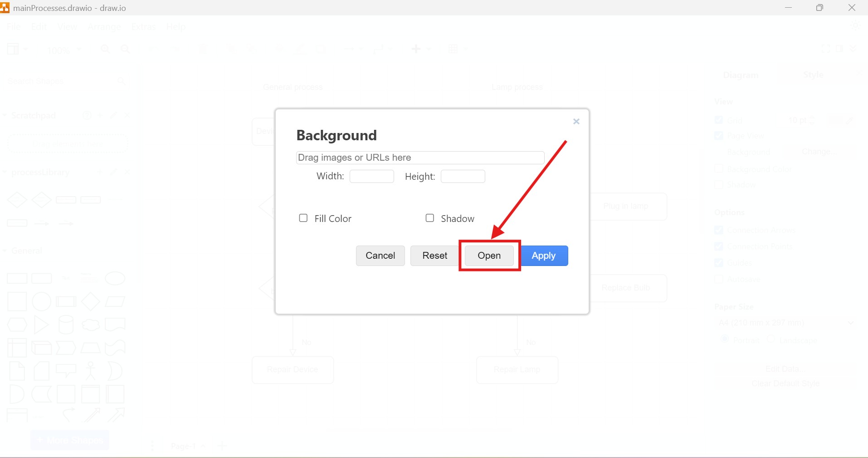The height and width of the screenshot is (458, 868).
Task: Click the Search Shapes magnifier icon
Action: [x=122, y=81]
